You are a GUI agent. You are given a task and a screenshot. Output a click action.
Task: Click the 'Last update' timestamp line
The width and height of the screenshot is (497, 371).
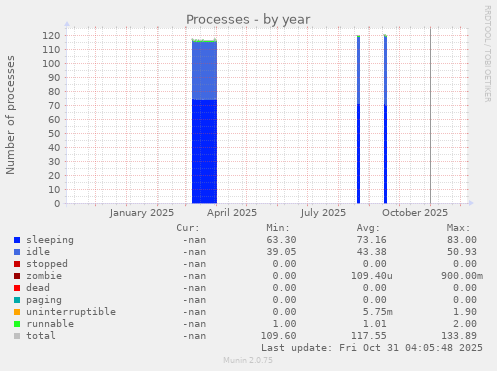tap(371, 348)
